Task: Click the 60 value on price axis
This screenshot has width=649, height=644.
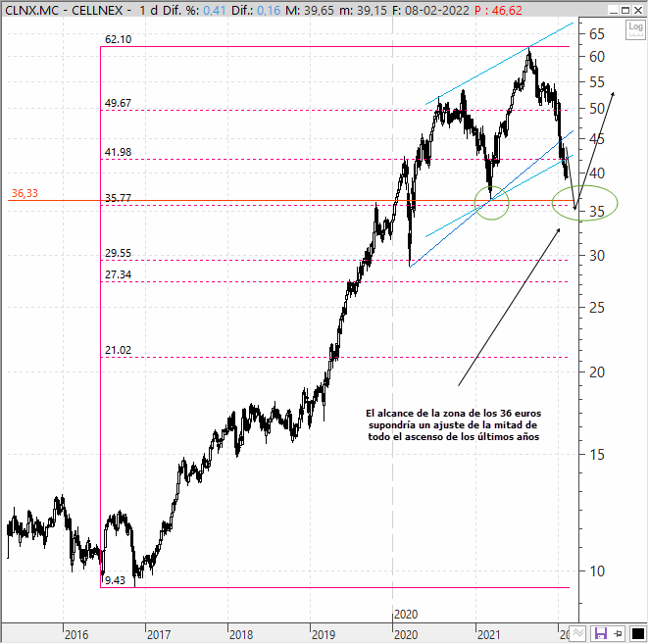Action: pyautogui.click(x=597, y=57)
